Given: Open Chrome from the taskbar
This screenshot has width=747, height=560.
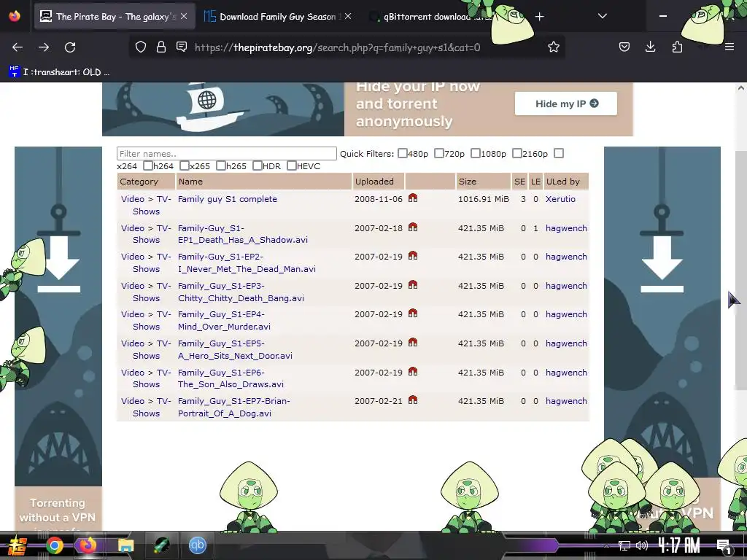Looking at the screenshot, I should [x=54, y=545].
